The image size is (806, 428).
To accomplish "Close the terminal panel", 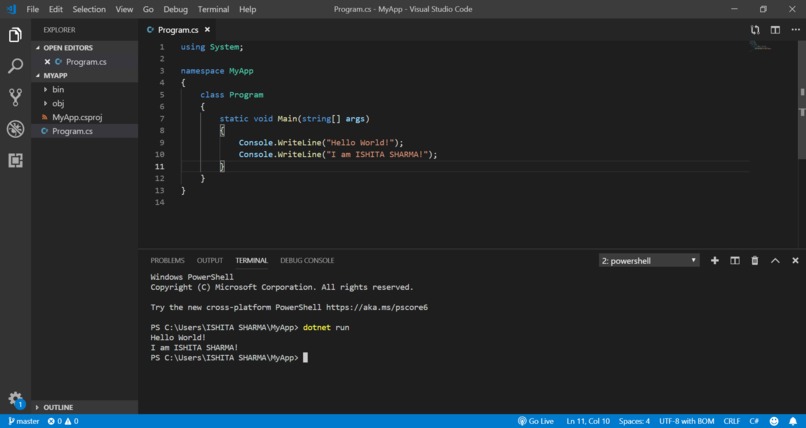I will click(795, 260).
